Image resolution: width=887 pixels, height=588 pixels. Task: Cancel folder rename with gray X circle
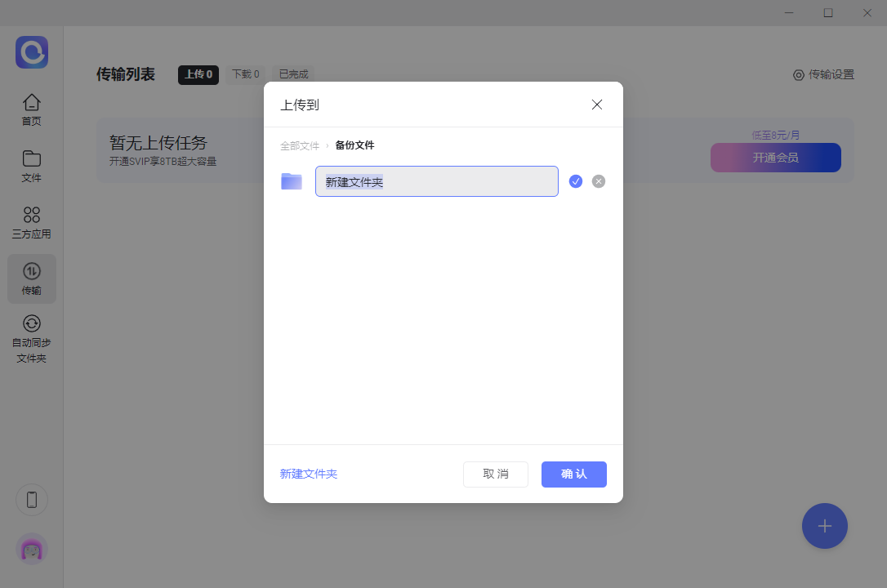tap(599, 180)
